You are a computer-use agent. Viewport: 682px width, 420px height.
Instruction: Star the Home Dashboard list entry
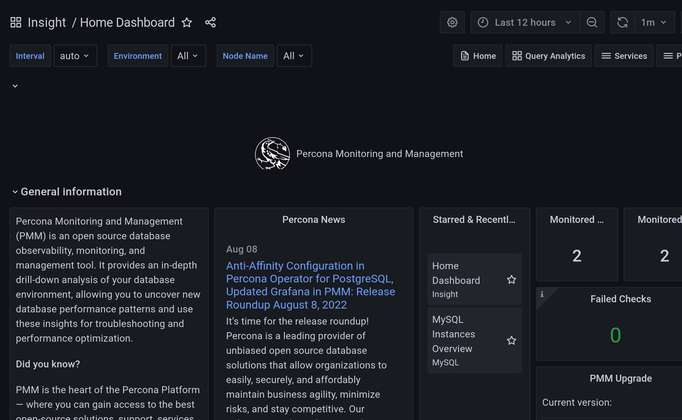pos(512,280)
